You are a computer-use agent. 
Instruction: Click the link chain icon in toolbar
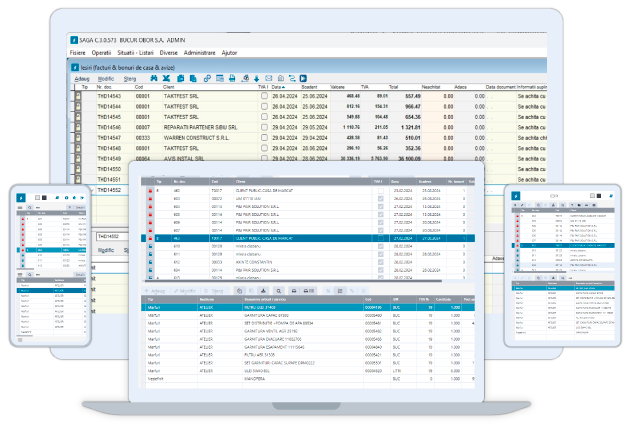click(206, 77)
